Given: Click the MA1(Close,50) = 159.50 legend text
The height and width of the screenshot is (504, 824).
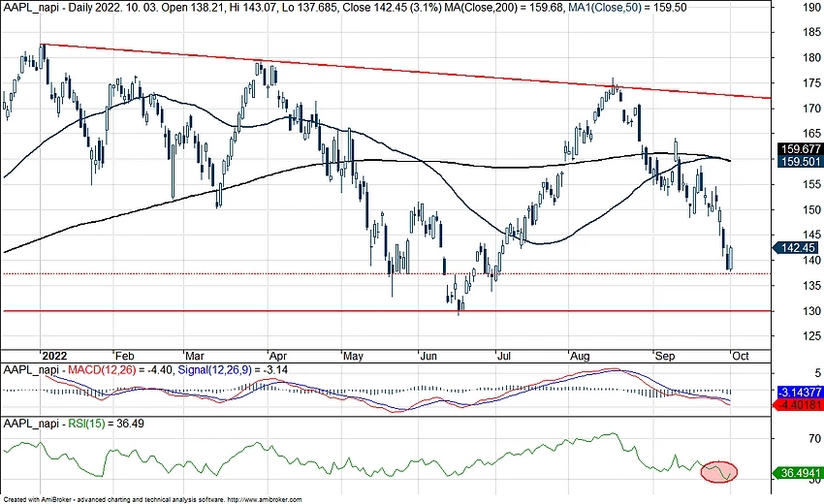Looking at the screenshot, I should click(627, 8).
